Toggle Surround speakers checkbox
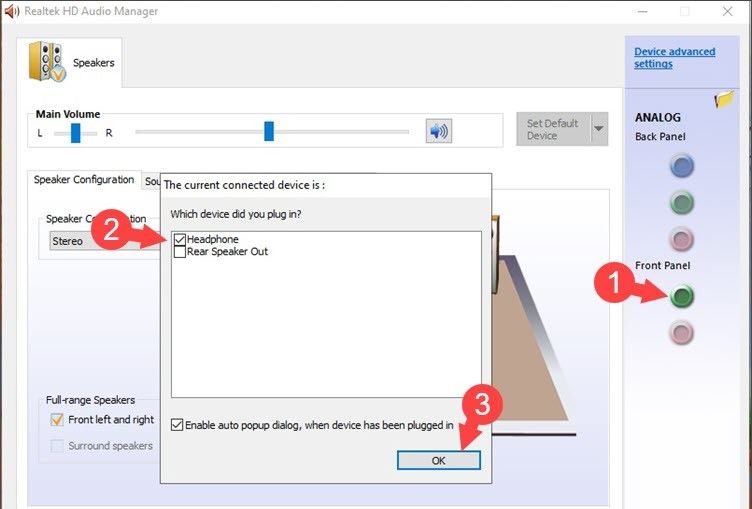The height and width of the screenshot is (509, 752). pyautogui.click(x=57, y=446)
